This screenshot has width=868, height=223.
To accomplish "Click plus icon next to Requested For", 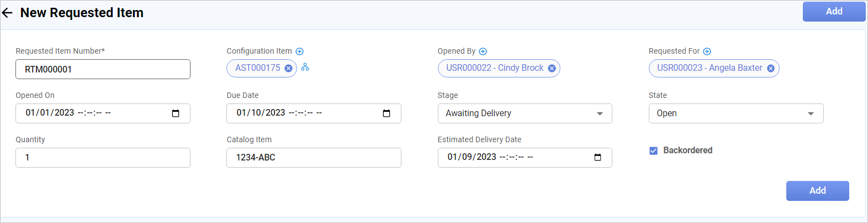I will [707, 51].
